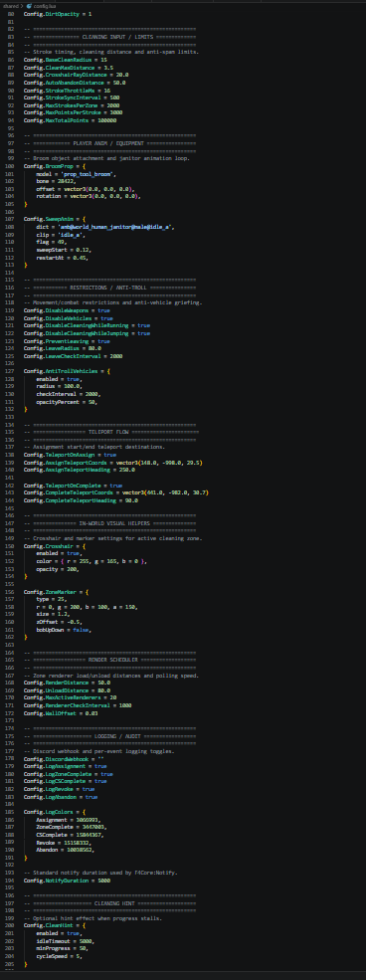
Task: Click the radius = 300.0 line
Action: coord(60,386)
